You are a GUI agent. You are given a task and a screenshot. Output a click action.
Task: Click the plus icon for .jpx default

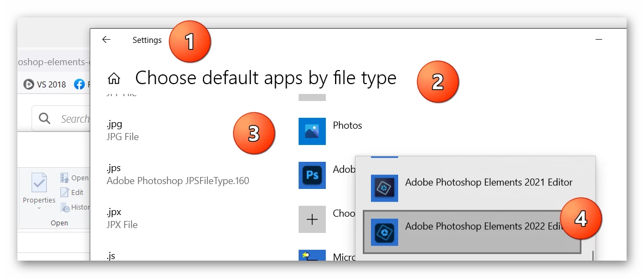(312, 219)
